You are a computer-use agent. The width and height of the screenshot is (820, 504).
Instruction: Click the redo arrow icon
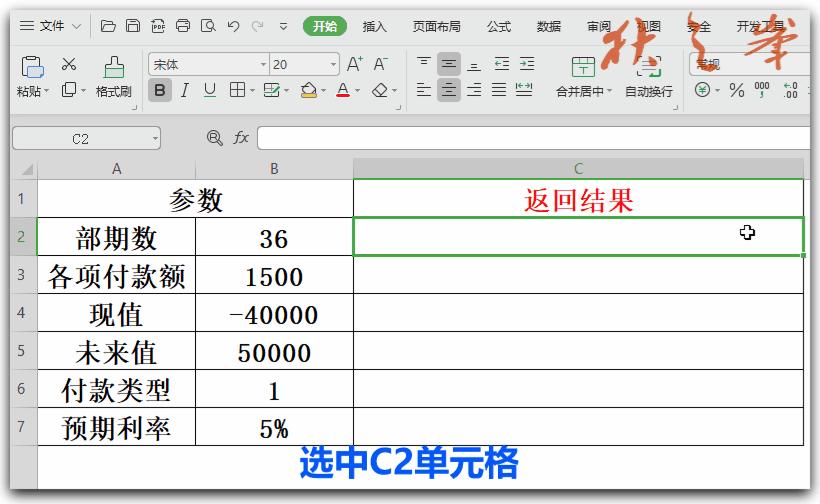257,26
